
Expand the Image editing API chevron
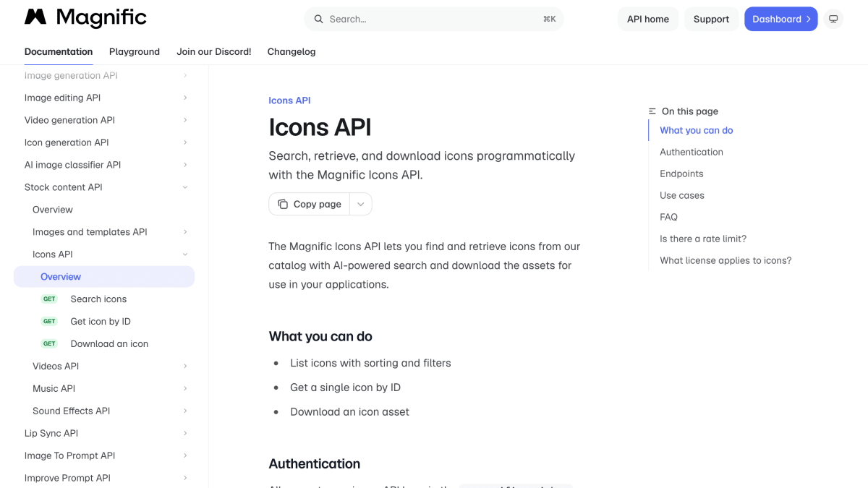(x=185, y=98)
